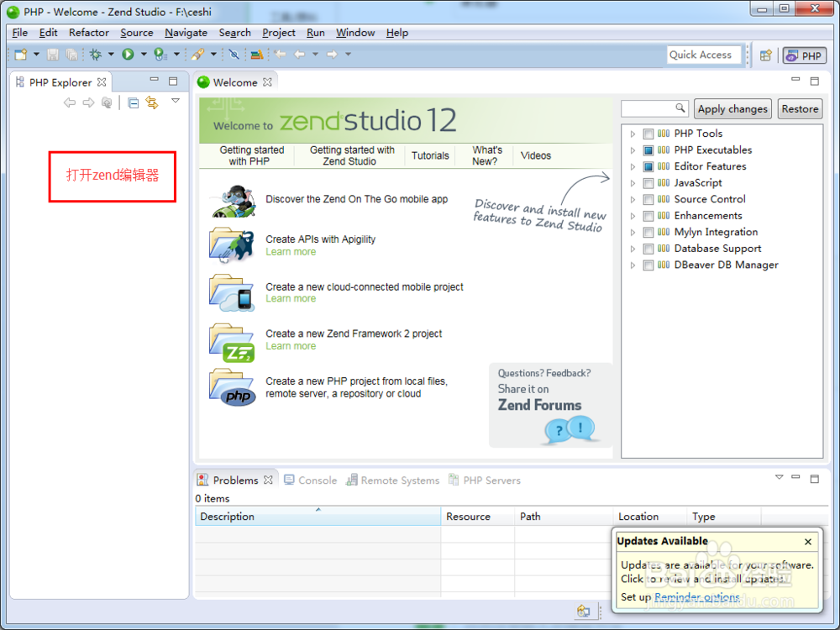This screenshot has height=630, width=840.
Task: Click PHP Explorer Up icon
Action: tap(107, 102)
